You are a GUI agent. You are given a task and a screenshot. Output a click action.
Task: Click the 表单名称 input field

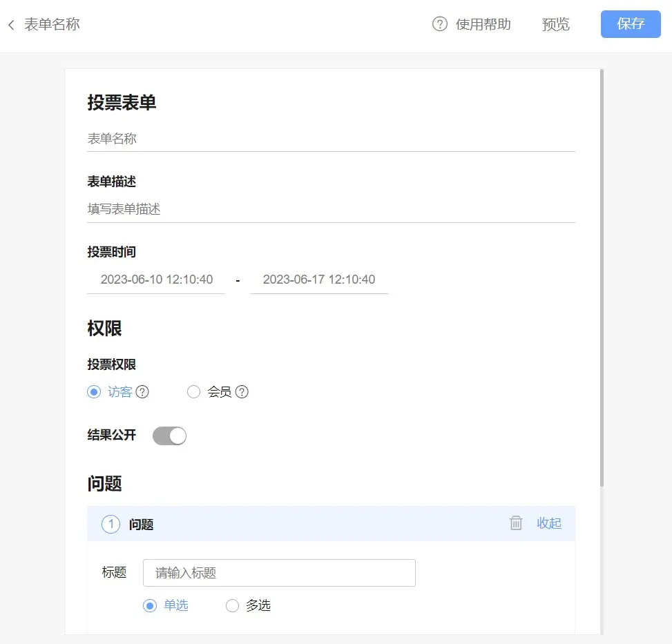[x=331, y=139]
